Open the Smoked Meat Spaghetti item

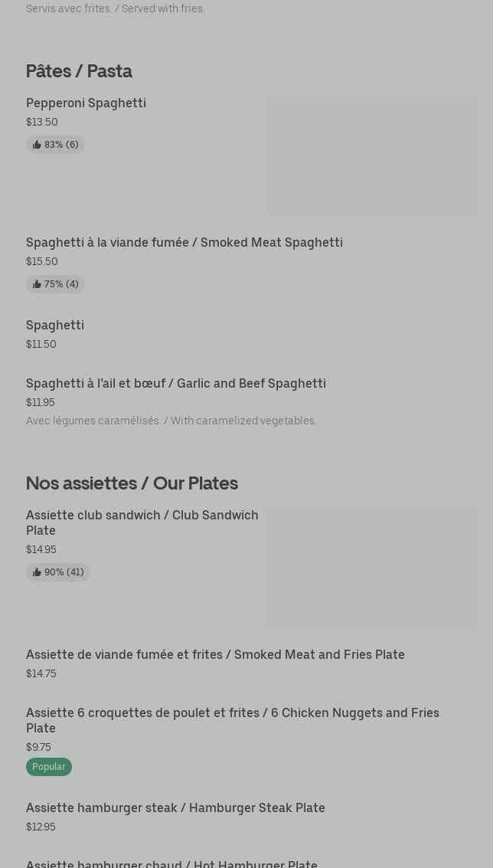[184, 242]
